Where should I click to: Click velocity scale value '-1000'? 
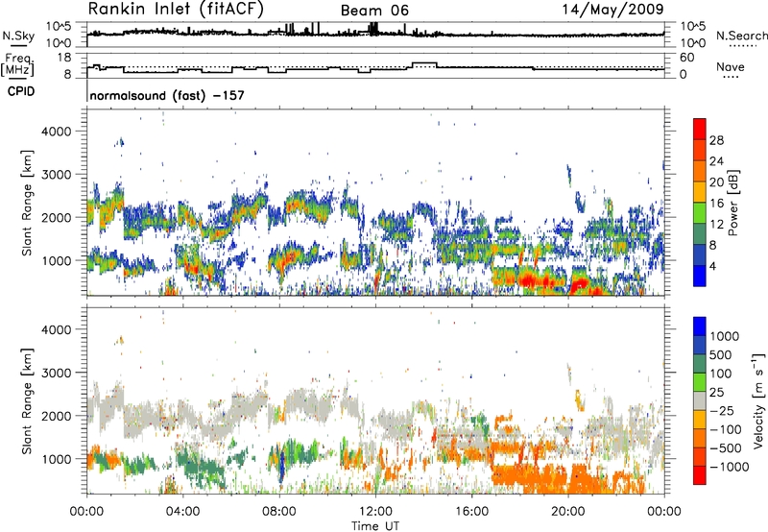coord(730,467)
